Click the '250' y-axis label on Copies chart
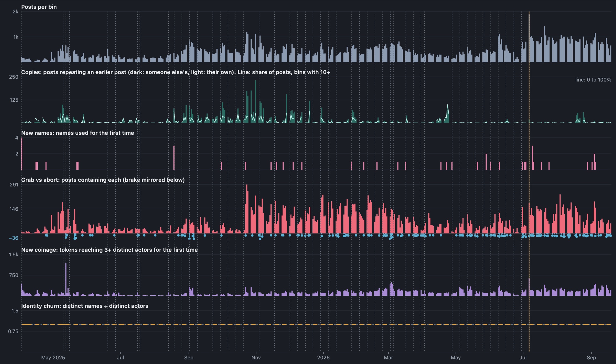616x364 pixels. (14, 77)
